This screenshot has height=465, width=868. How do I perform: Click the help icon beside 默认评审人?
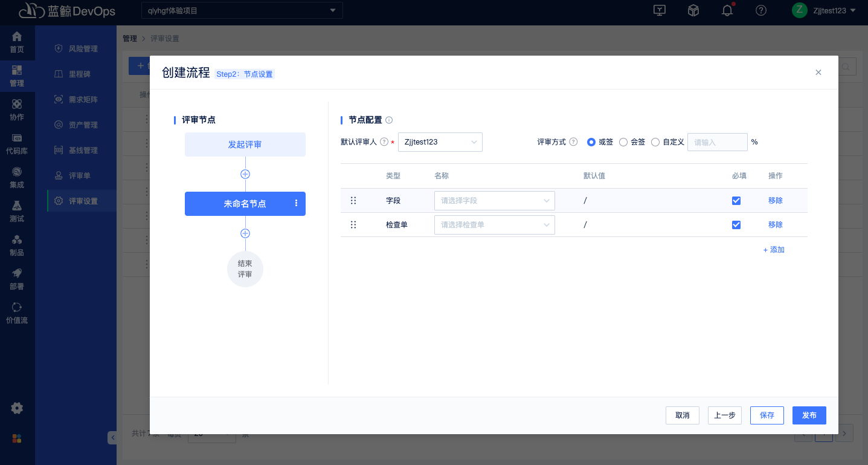[x=384, y=142]
